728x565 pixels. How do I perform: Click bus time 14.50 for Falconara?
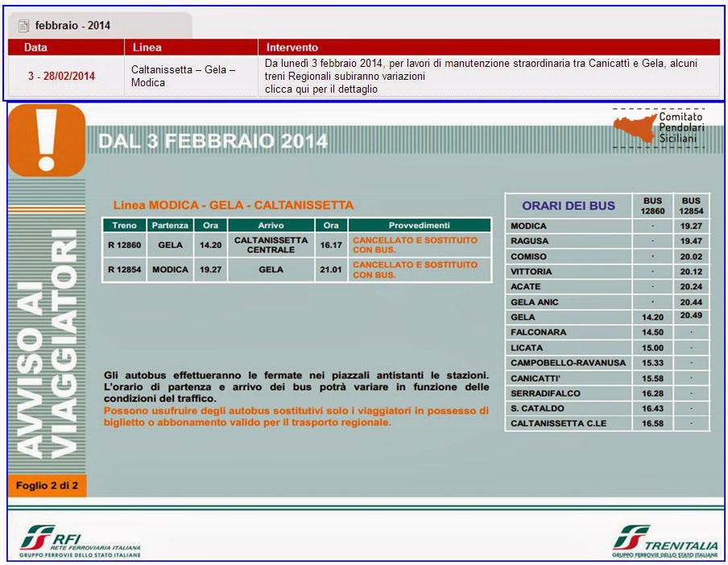click(652, 332)
